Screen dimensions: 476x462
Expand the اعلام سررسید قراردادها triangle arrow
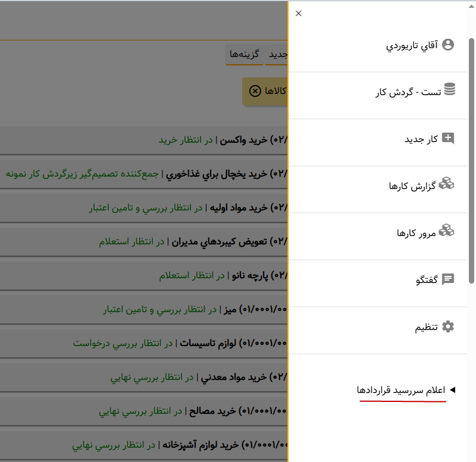click(x=452, y=390)
